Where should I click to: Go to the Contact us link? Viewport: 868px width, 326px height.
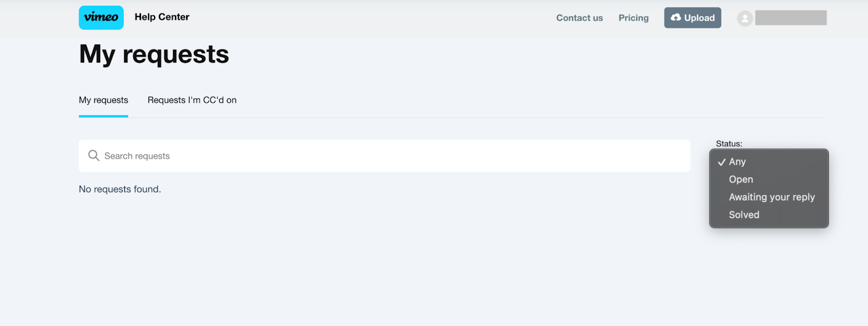(579, 18)
